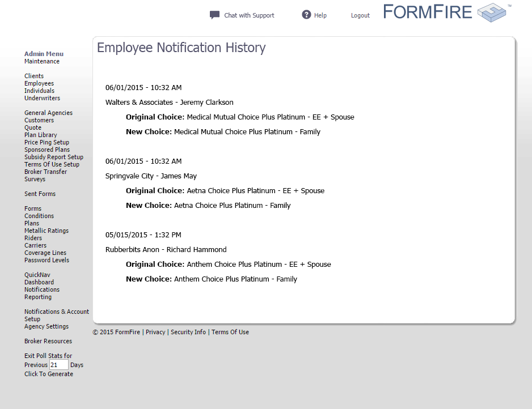This screenshot has height=409, width=532.
Task: Click the Employee Notification History heading
Action: 181,48
